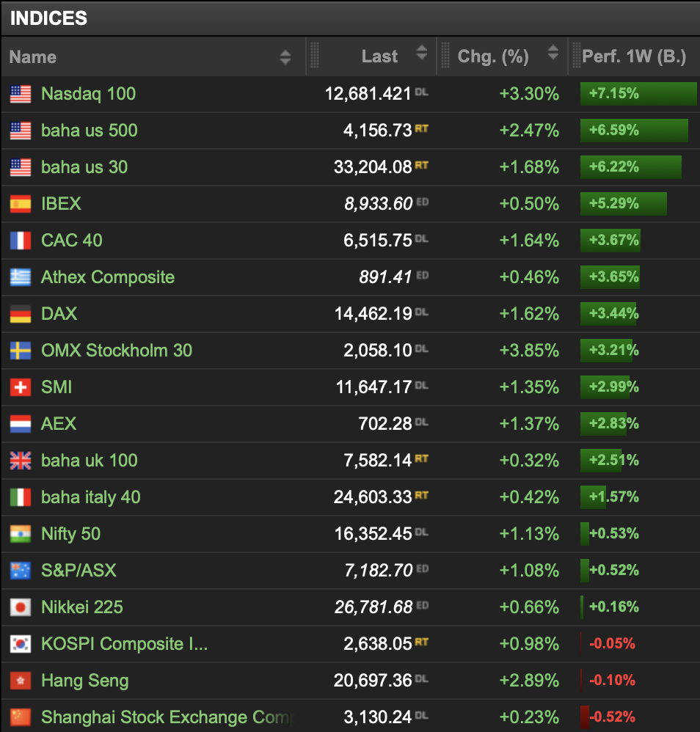The image size is (700, 732).
Task: Click the Perf. 1W (B.) column header
Action: (x=634, y=56)
